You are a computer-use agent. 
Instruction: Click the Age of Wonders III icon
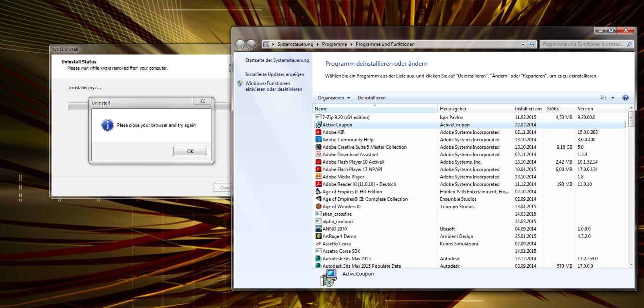[x=318, y=206]
